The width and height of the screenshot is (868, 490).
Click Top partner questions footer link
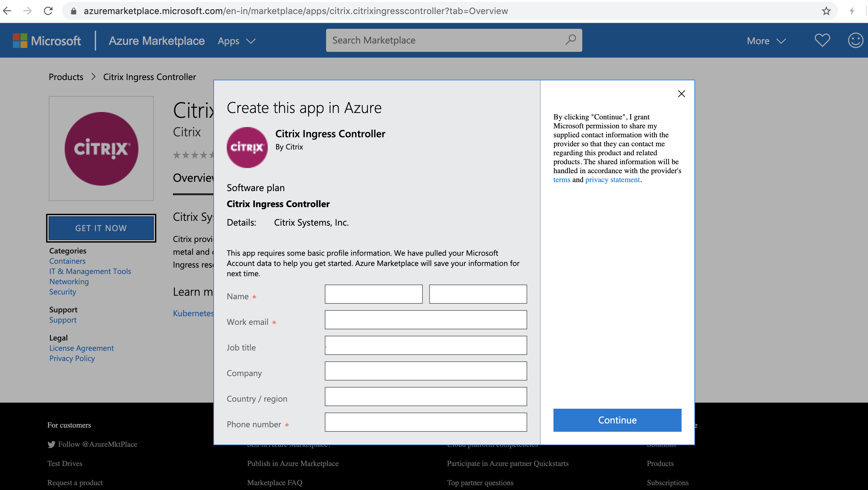(x=480, y=483)
